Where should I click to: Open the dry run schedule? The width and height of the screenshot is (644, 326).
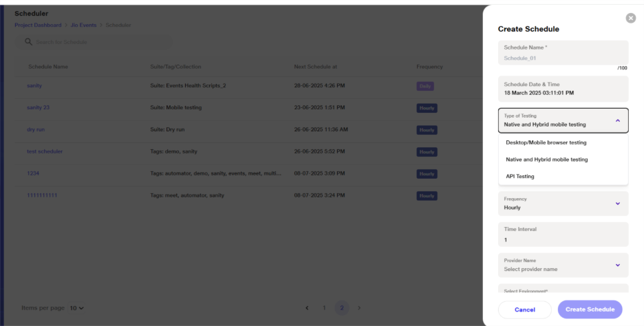[36, 130]
